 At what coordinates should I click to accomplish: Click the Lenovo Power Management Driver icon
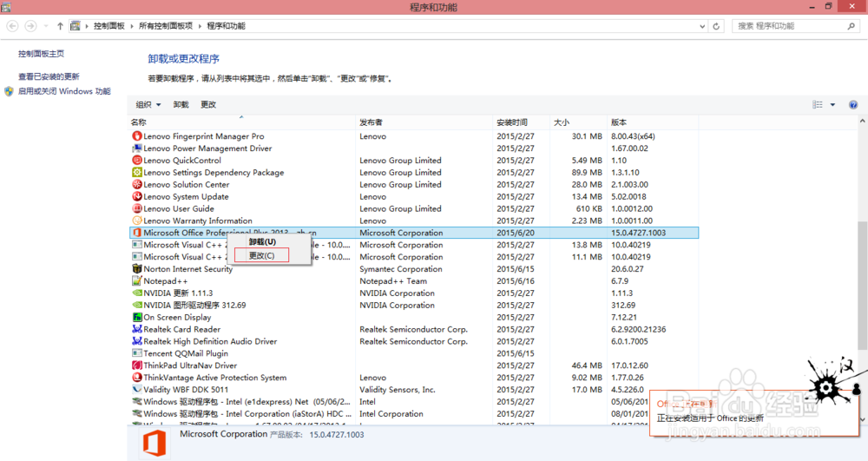(x=137, y=148)
